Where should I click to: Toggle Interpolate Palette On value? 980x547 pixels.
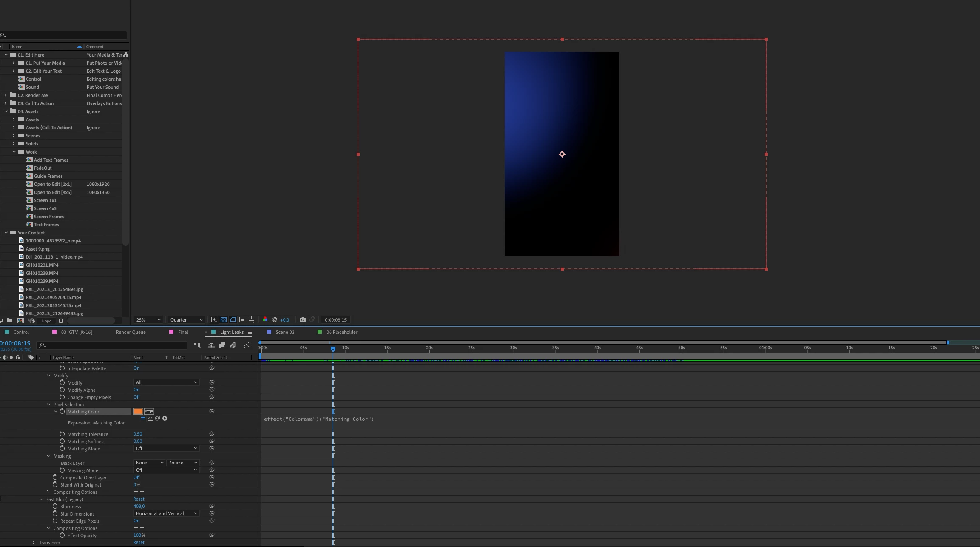[136, 368]
